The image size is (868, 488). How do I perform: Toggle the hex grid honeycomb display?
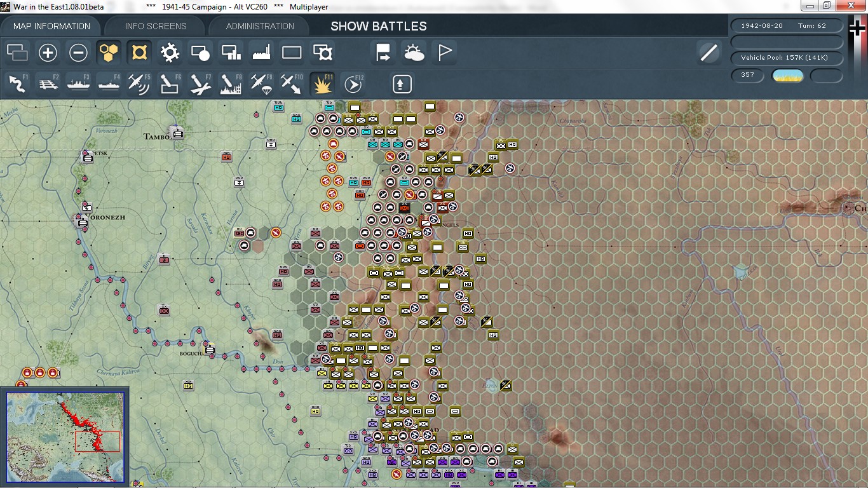[x=109, y=52]
